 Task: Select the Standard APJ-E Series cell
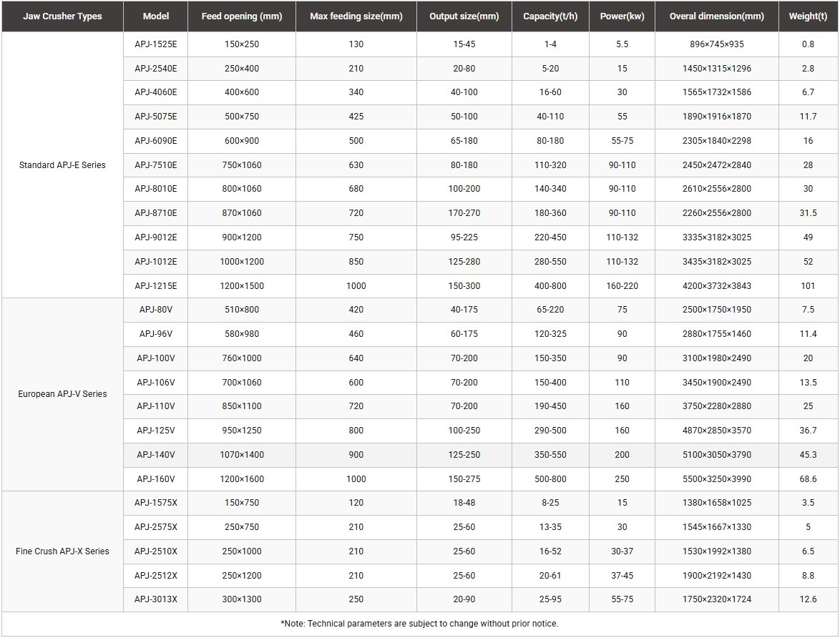point(62,165)
